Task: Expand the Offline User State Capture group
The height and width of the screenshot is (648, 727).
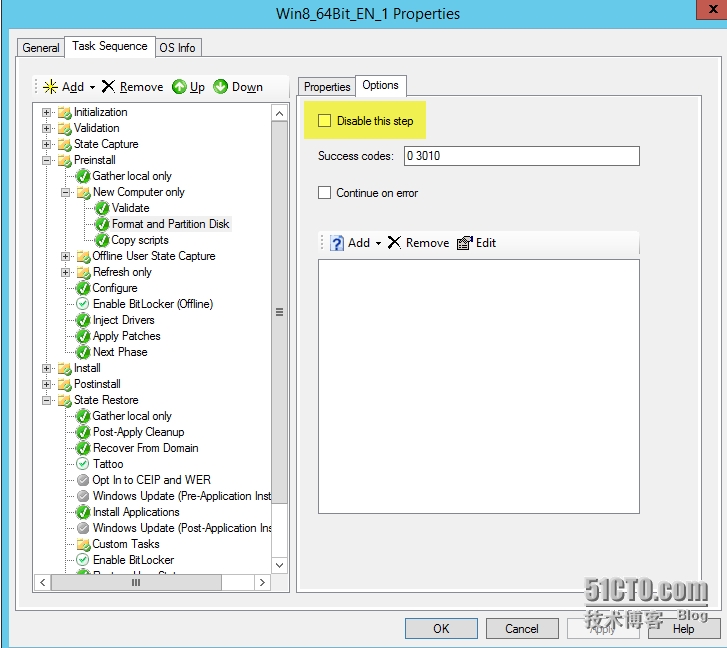Action: click(65, 256)
